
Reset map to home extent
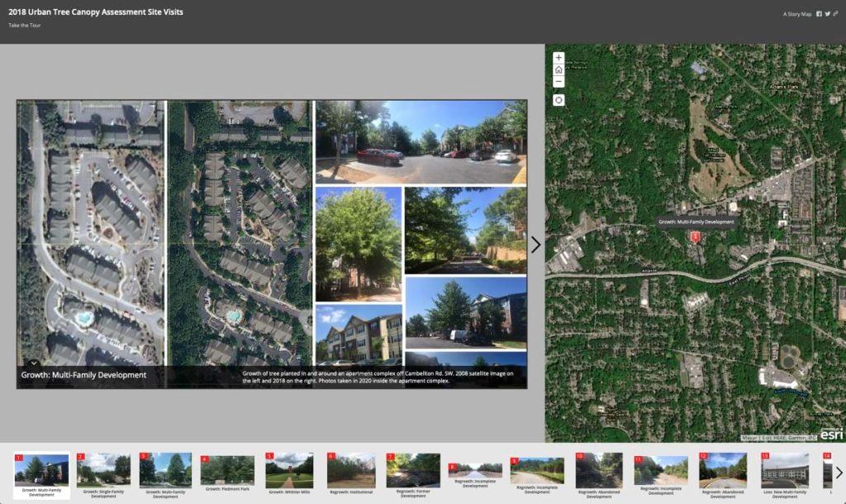tap(558, 69)
